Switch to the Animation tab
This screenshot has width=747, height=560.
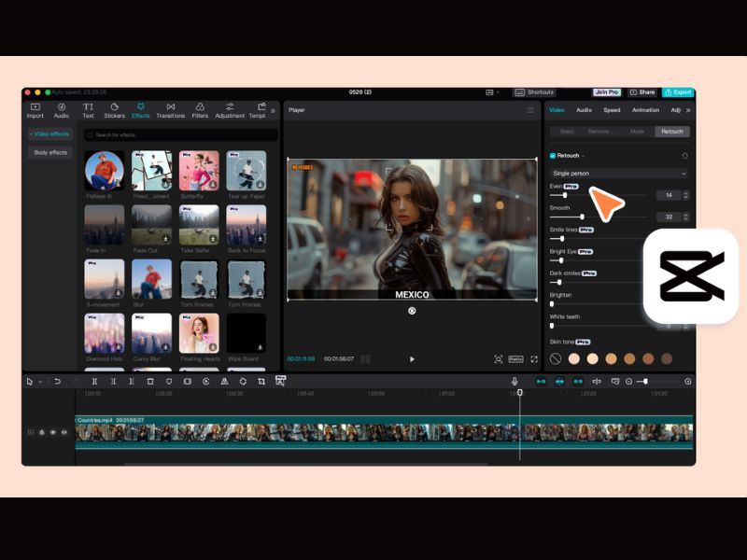click(x=645, y=110)
